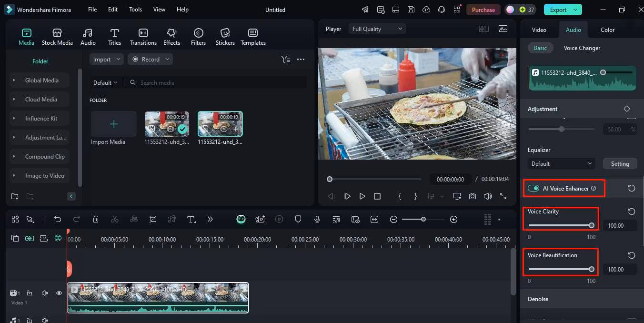Image resolution: width=644 pixels, height=323 pixels.
Task: Take a snapshot with camera icon
Action: click(x=472, y=196)
